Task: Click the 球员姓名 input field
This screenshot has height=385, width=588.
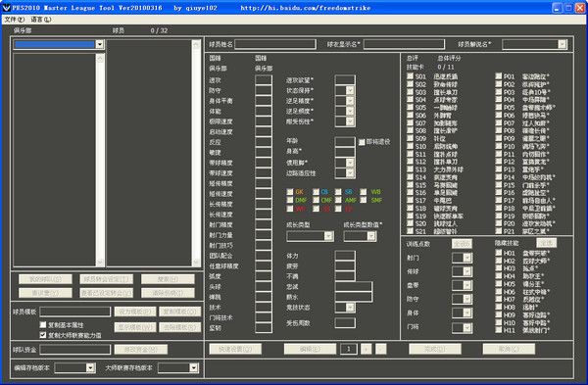Action: pos(275,44)
